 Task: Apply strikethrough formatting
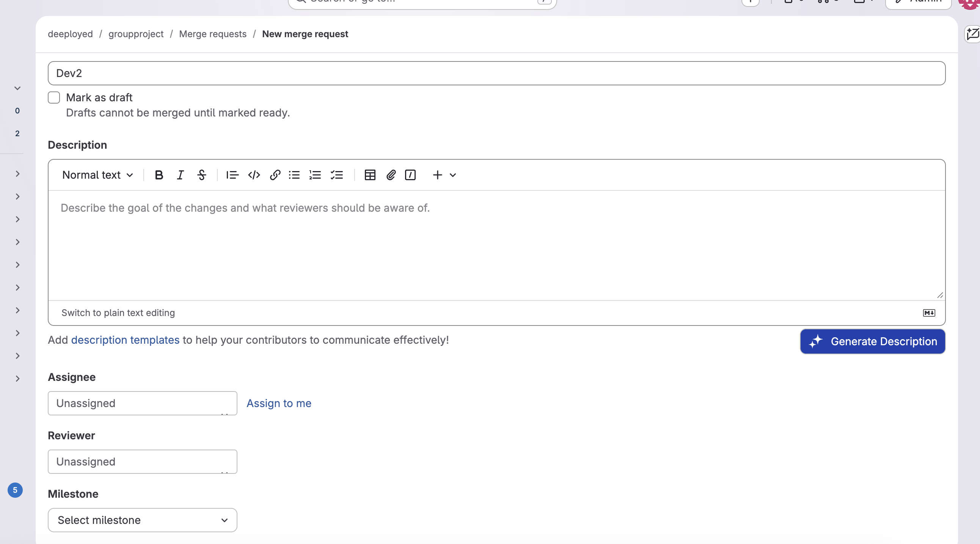point(201,175)
